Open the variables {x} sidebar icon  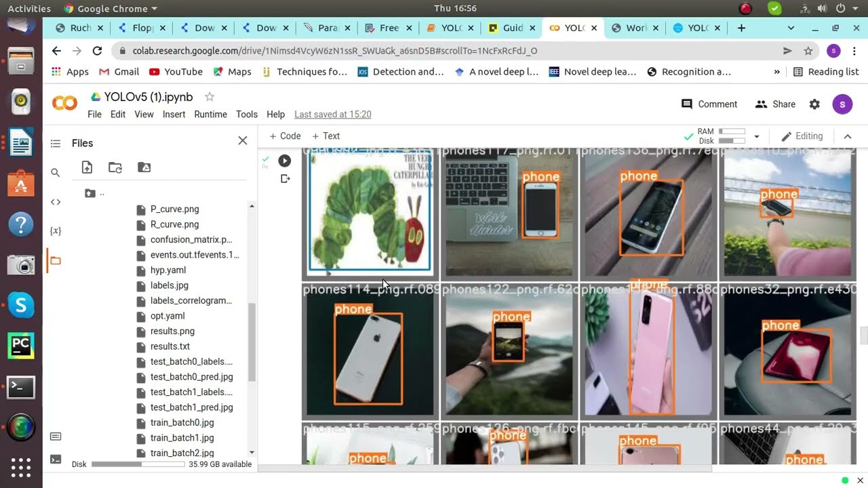click(56, 230)
